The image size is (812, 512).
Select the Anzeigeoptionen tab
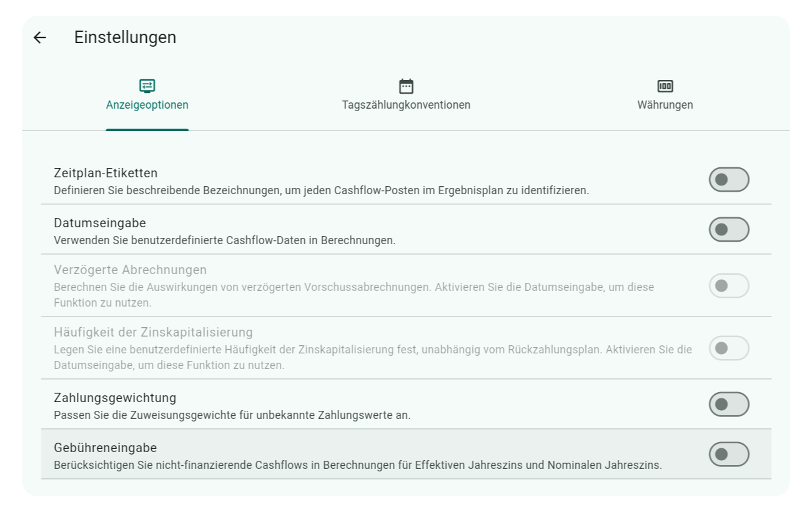(147, 97)
